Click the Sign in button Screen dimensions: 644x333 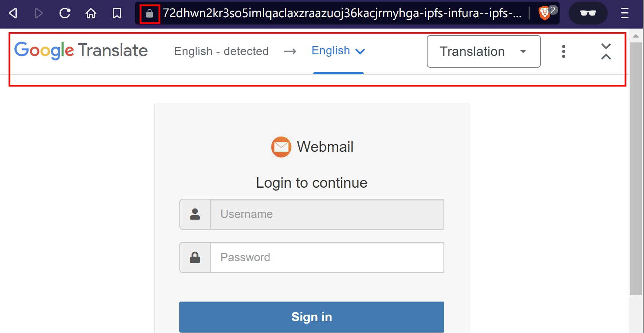point(312,317)
